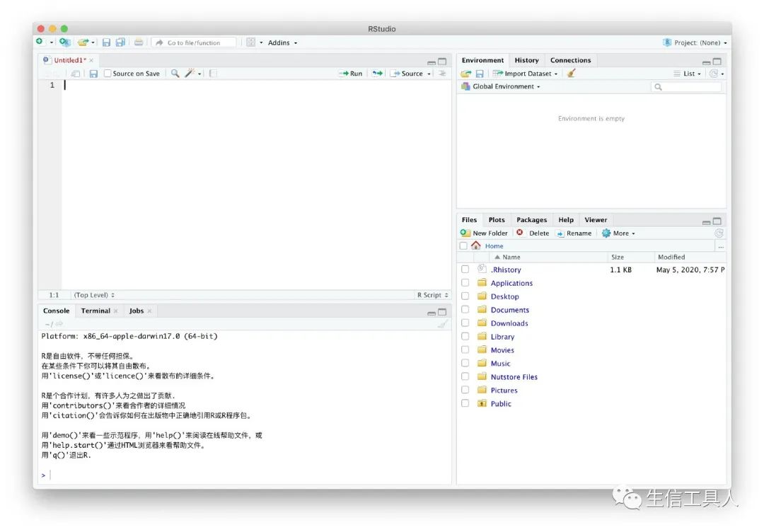Click the Print icon in main toolbar
This screenshot has height=532, width=764.
(139, 42)
